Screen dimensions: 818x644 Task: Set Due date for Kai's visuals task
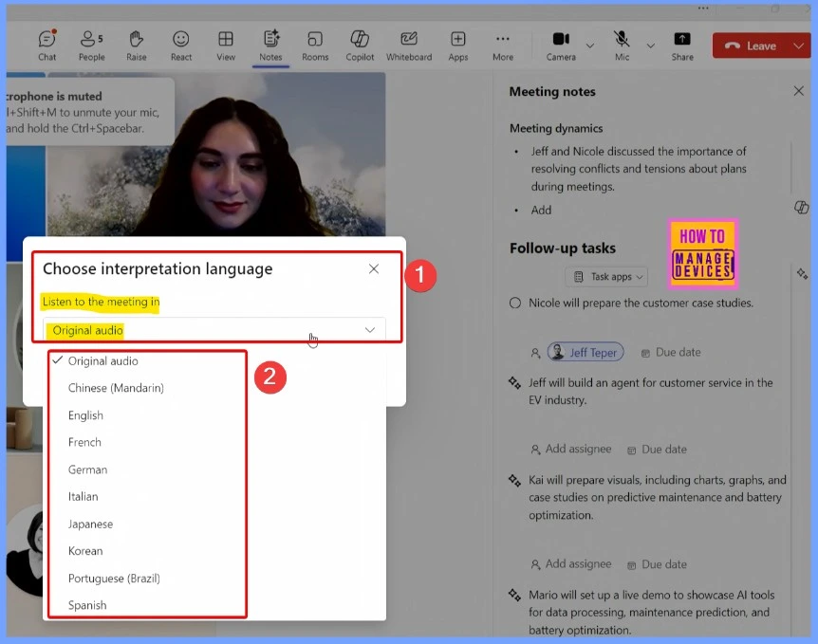point(657,564)
